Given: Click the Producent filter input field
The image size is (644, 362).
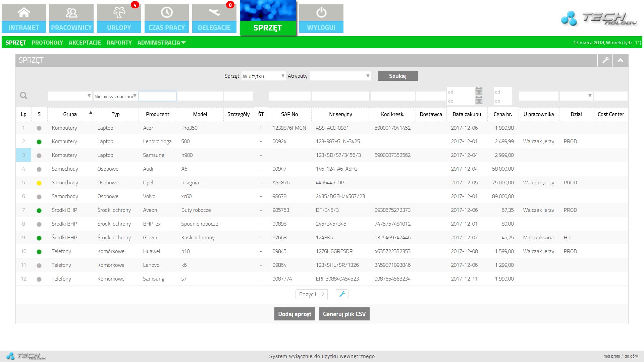Looking at the screenshot, I should [157, 96].
